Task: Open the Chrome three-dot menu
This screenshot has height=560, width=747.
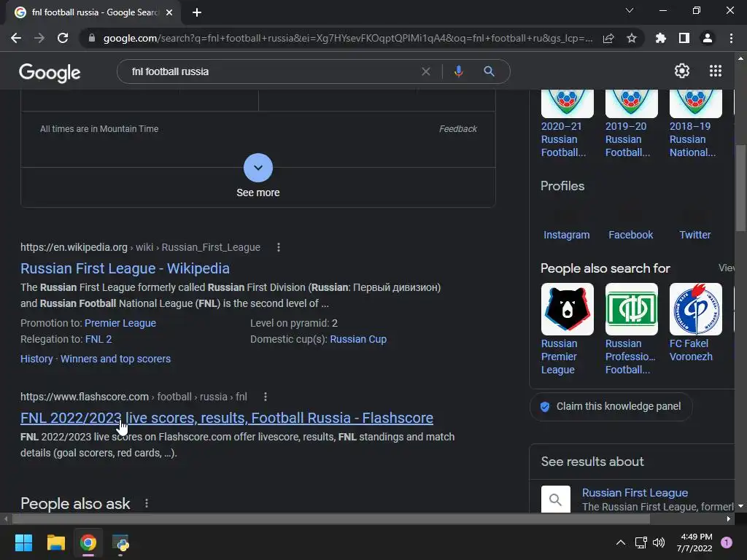Action: click(x=731, y=38)
